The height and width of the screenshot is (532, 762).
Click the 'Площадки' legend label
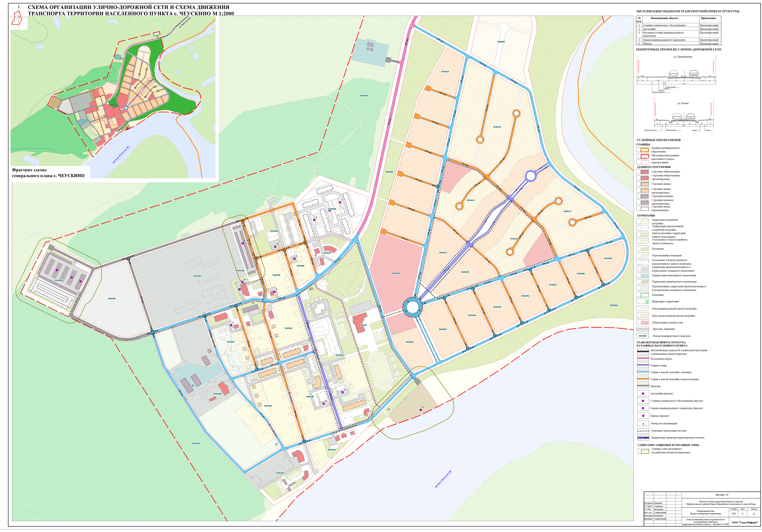point(658,249)
